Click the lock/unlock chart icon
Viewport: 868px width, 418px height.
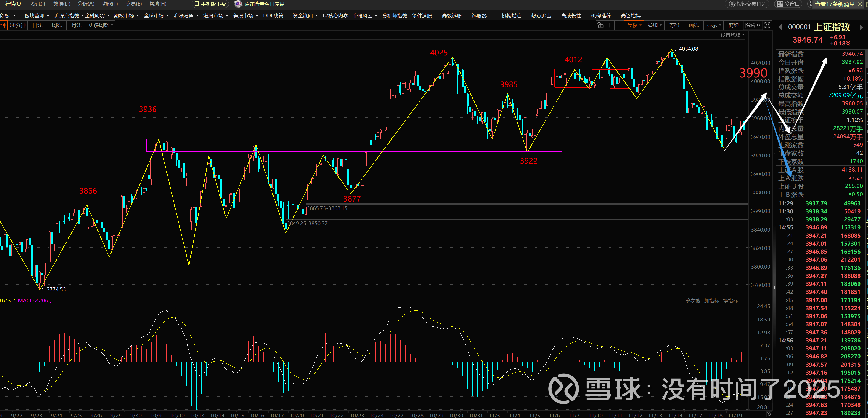tap(600, 25)
